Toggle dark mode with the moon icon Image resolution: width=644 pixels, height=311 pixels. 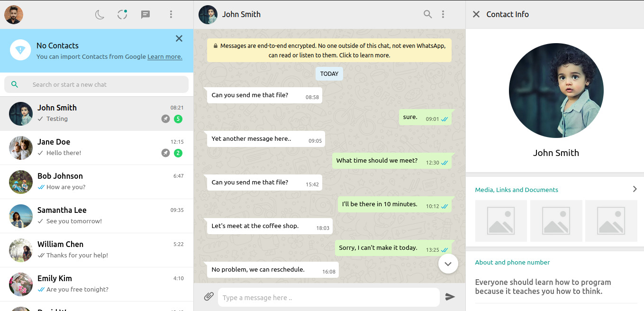100,15
